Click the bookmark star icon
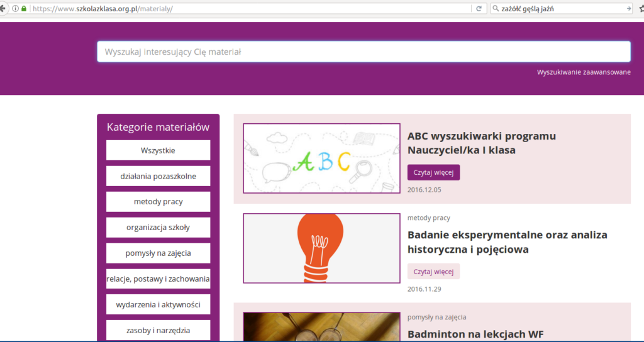 point(641,8)
